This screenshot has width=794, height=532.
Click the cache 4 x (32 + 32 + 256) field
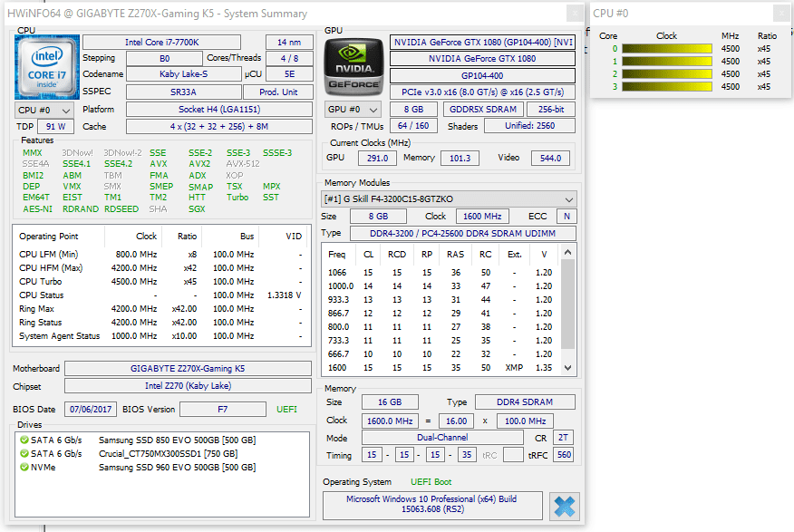coord(219,127)
